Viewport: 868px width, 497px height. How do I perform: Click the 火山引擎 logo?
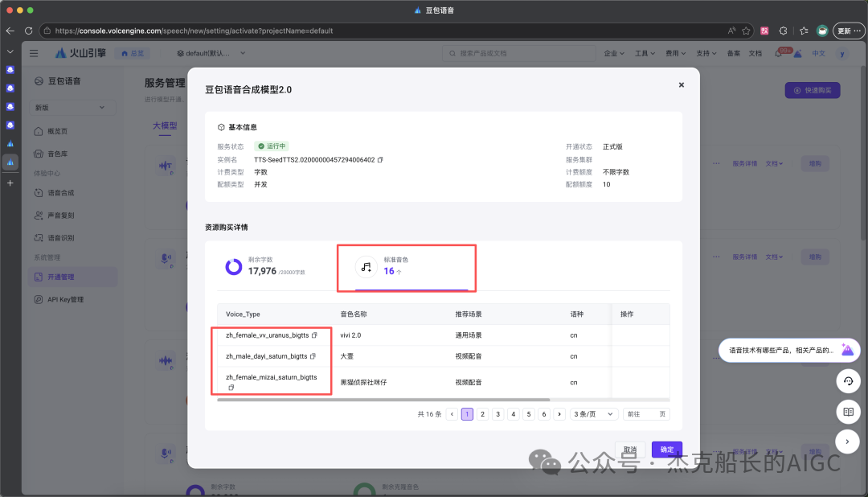pyautogui.click(x=80, y=53)
